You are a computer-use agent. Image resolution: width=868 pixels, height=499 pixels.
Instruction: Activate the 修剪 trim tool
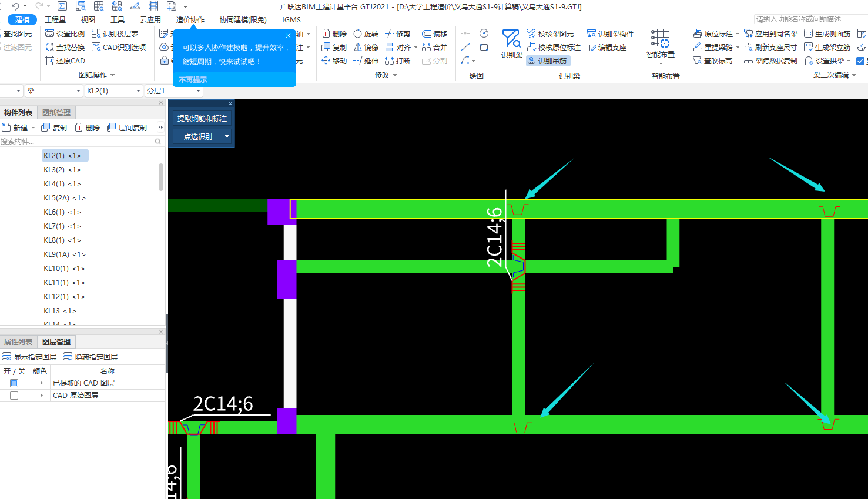[x=398, y=34]
